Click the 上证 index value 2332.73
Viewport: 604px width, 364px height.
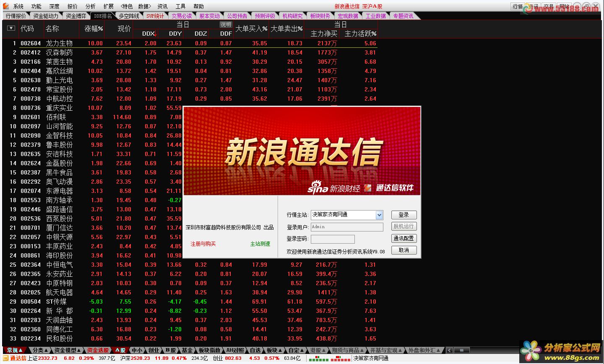click(47, 359)
